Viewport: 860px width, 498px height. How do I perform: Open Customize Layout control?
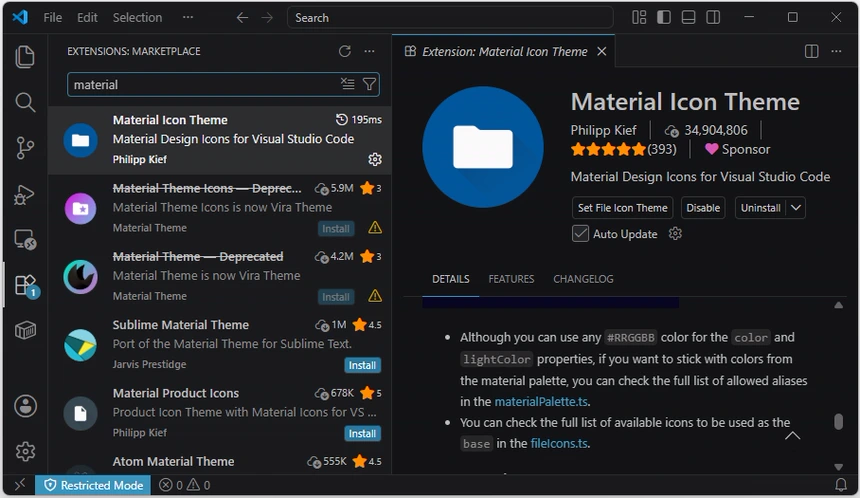[639, 17]
